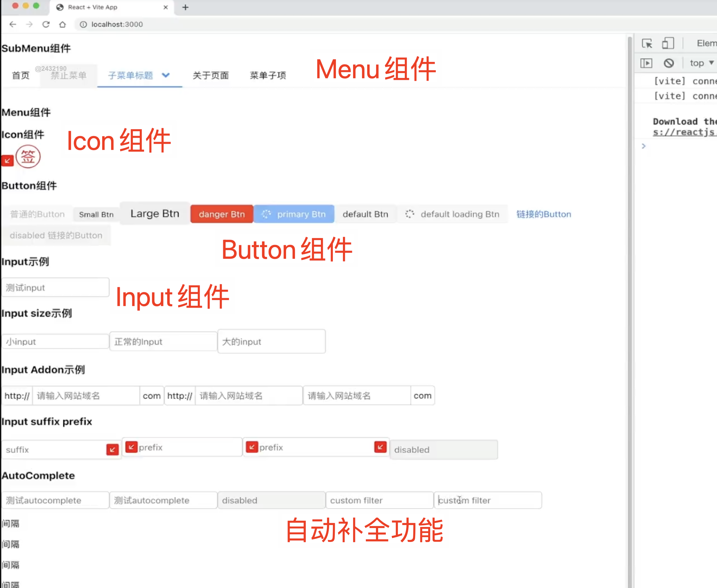Click the red suffix icon in suffix input
The width and height of the screenshot is (717, 588).
113,450
